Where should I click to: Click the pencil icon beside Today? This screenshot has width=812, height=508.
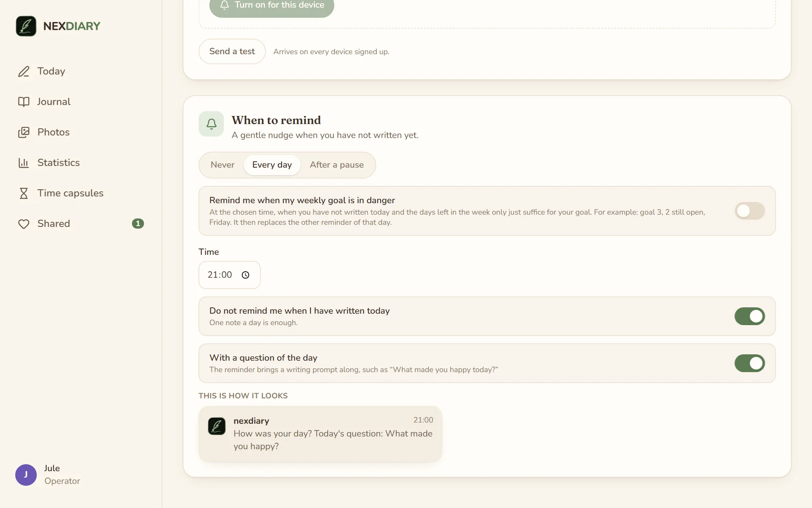pos(24,72)
